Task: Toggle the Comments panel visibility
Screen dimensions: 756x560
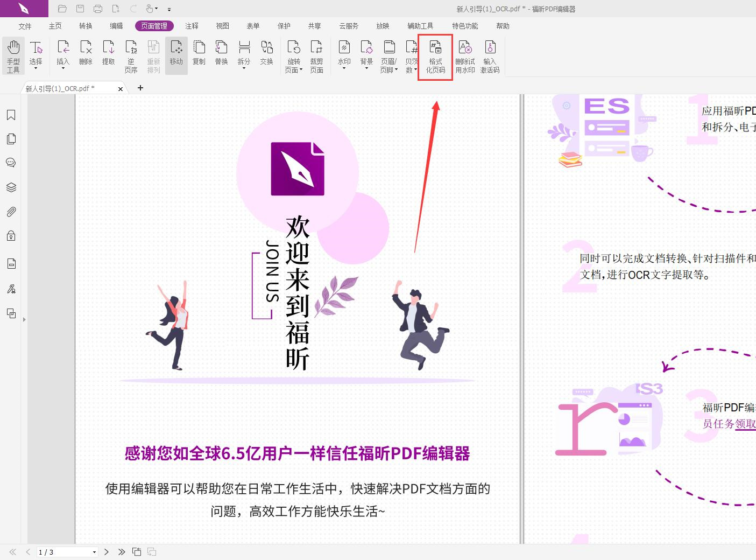Action: pyautogui.click(x=11, y=162)
